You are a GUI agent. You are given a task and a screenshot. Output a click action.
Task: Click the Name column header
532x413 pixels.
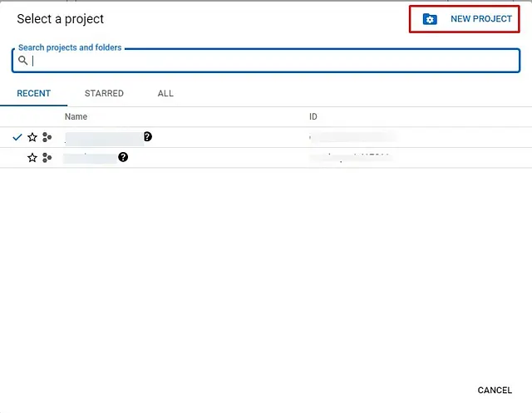point(76,116)
